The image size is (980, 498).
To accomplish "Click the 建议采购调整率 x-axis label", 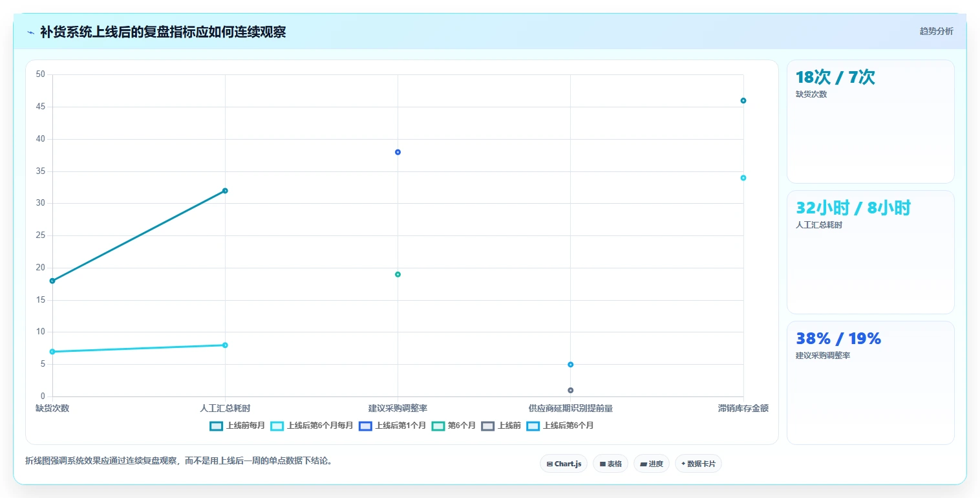I will [398, 408].
